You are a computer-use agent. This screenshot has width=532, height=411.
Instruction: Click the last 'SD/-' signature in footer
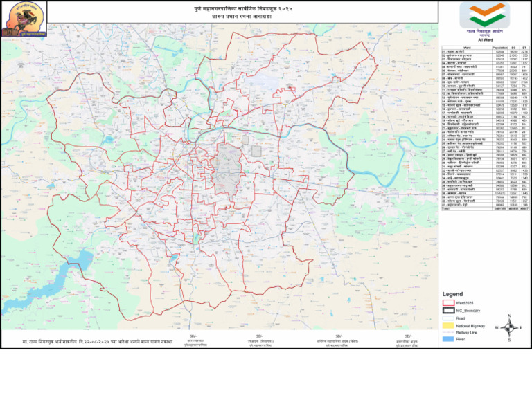point(409,336)
